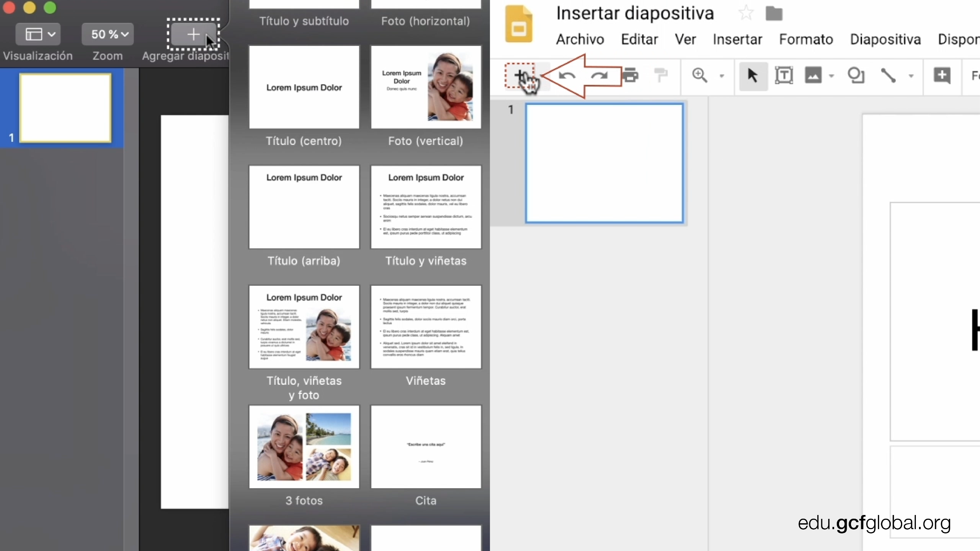Choose the Título y viñetas slide layout
980x551 pixels.
coord(426,207)
